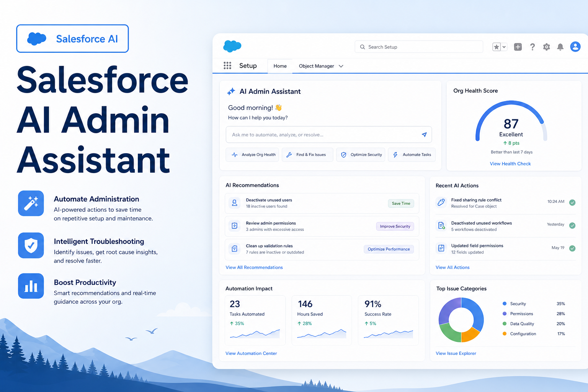
Task: Click the 'Updated field permissions' action title
Action: tap(477, 246)
